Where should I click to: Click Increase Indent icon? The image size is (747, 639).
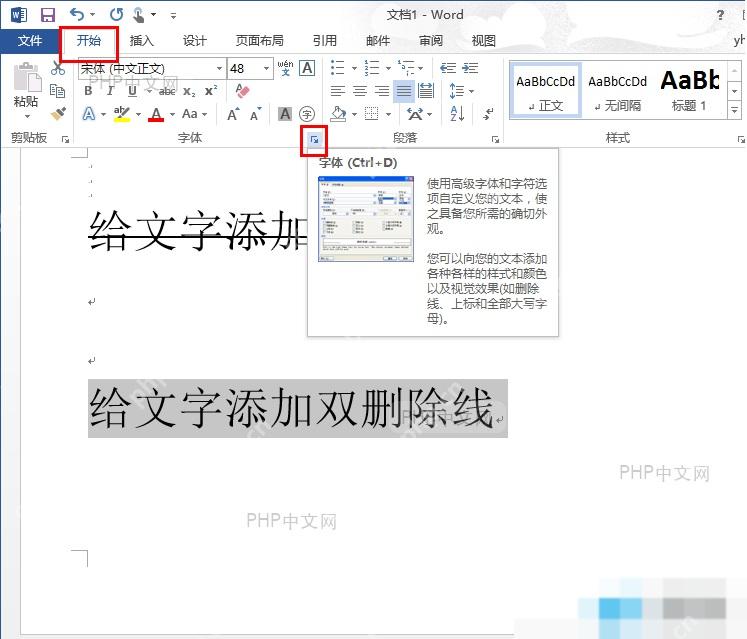(471, 68)
